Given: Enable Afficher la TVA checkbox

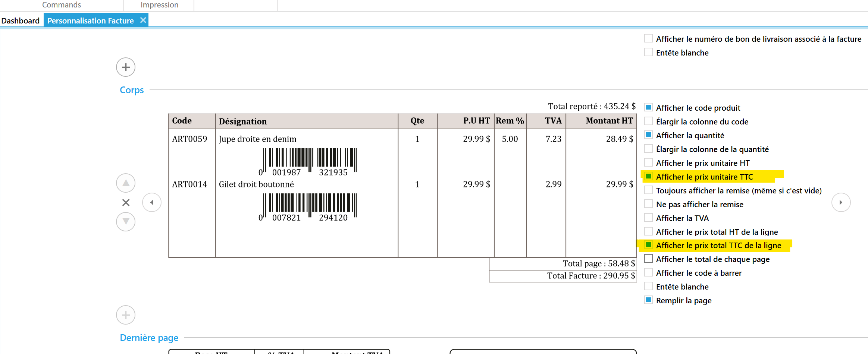Looking at the screenshot, I should pos(649,218).
